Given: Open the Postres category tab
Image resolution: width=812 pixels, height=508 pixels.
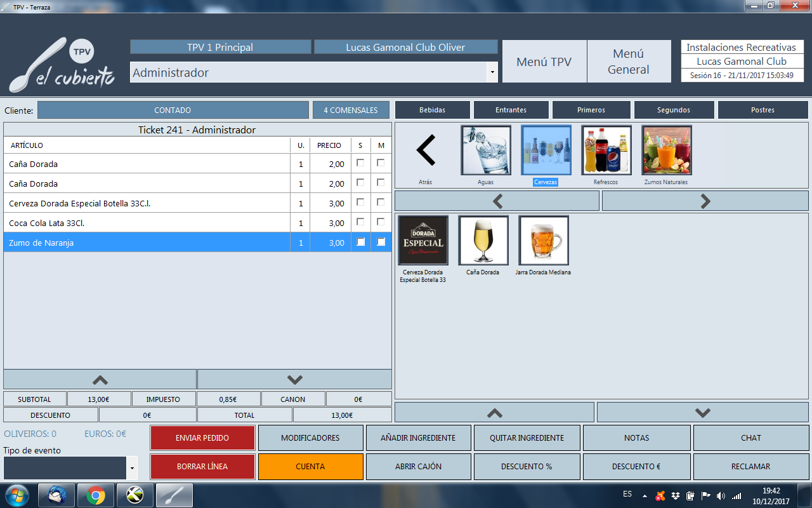Looking at the screenshot, I should click(x=763, y=110).
